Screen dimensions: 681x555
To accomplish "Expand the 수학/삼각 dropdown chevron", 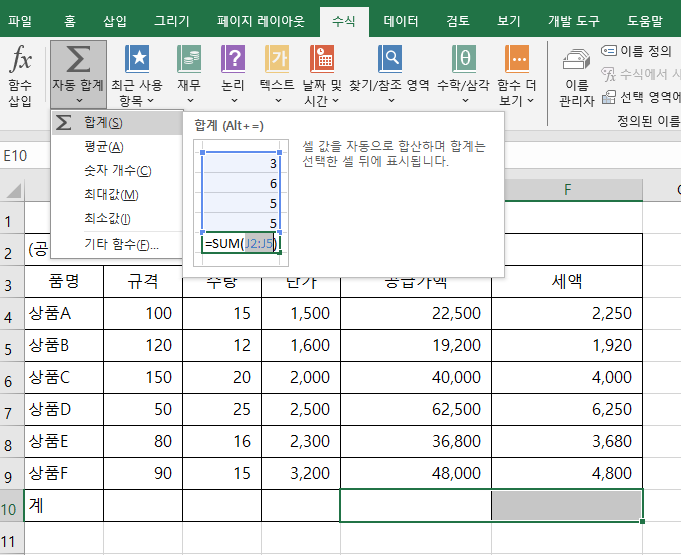I will tap(465, 101).
